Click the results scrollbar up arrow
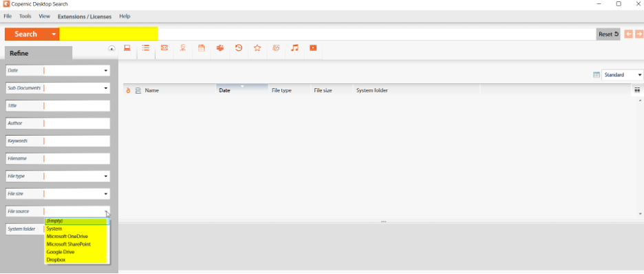This screenshot has height=274, width=644. [641, 101]
